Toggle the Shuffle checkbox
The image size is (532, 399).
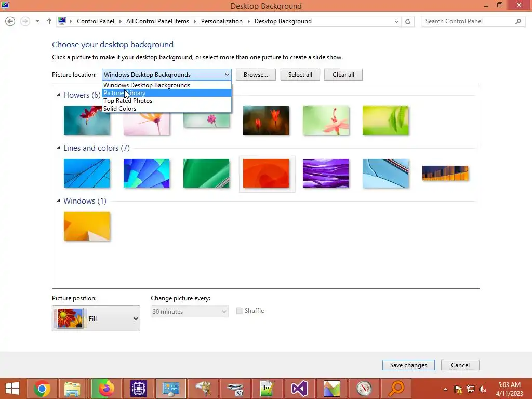240,311
